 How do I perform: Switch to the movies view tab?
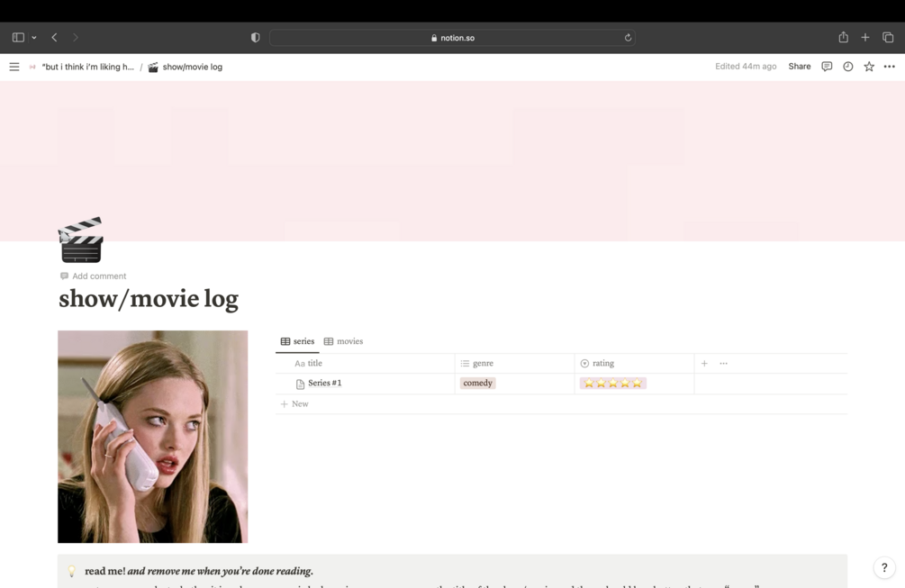click(343, 341)
